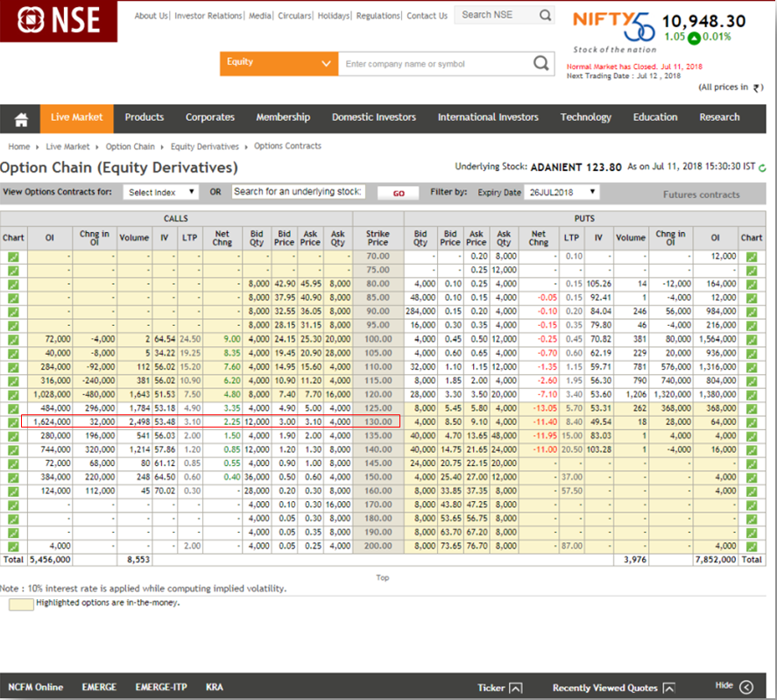
Task: Open the Investor Relations link
Action: point(208,16)
